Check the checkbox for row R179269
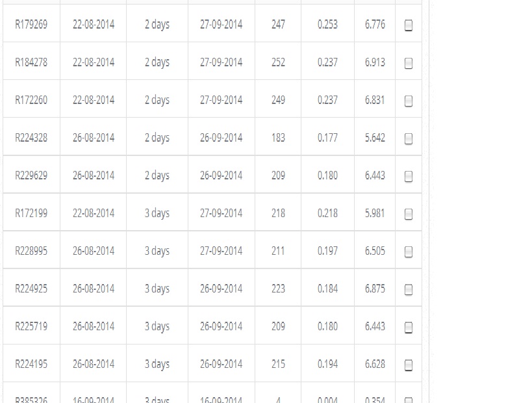 (409, 25)
